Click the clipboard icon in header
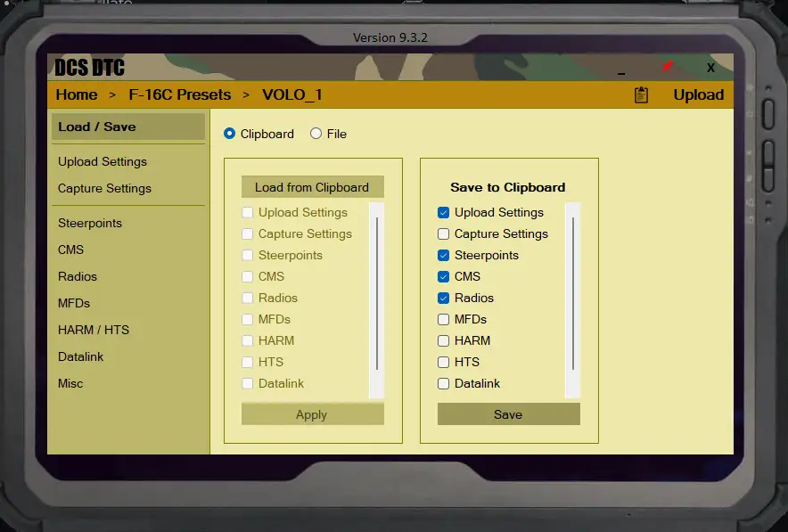The width and height of the screenshot is (788, 532). click(641, 95)
